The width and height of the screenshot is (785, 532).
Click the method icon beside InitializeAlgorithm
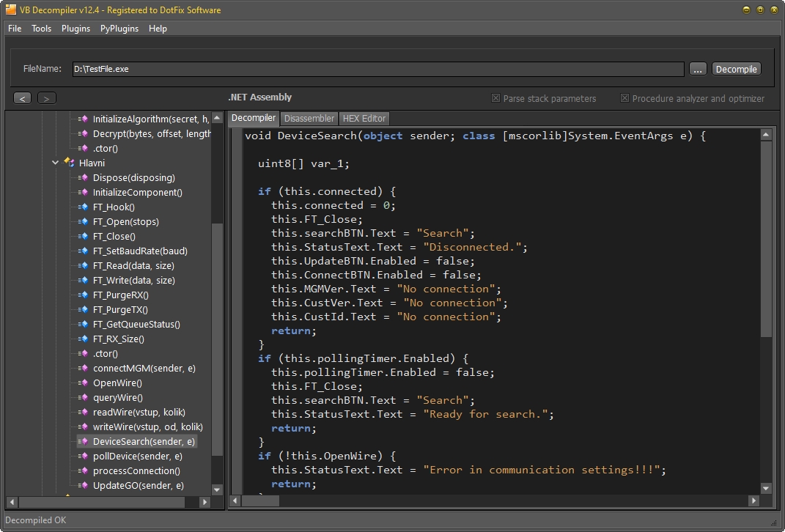pos(83,119)
